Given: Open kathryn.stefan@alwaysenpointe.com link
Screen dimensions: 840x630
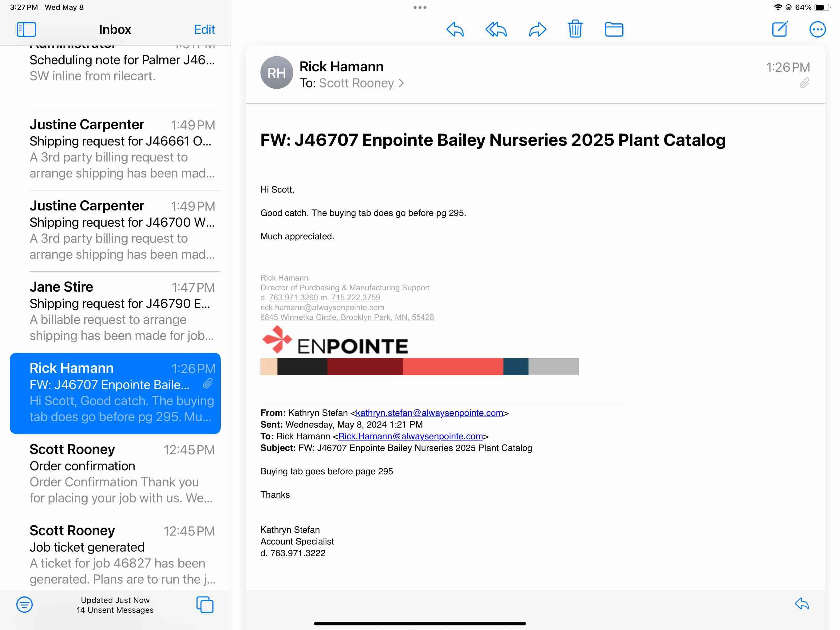Looking at the screenshot, I should click(429, 413).
